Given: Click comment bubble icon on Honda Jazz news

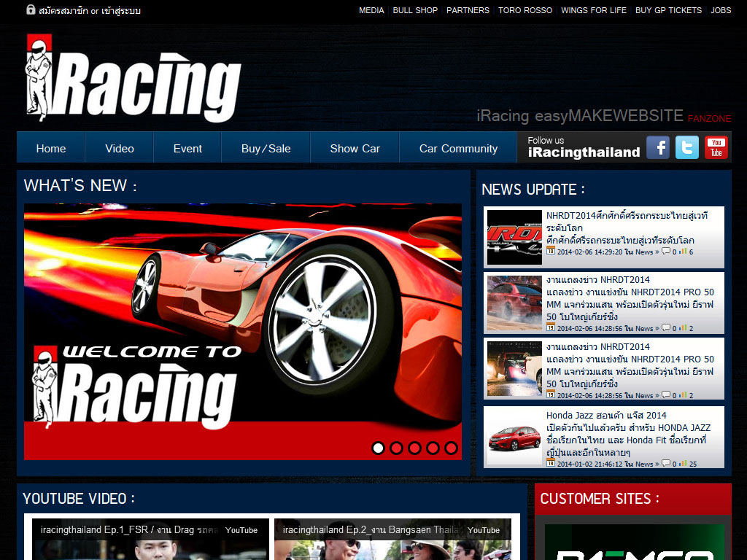Looking at the screenshot, I should [666, 464].
